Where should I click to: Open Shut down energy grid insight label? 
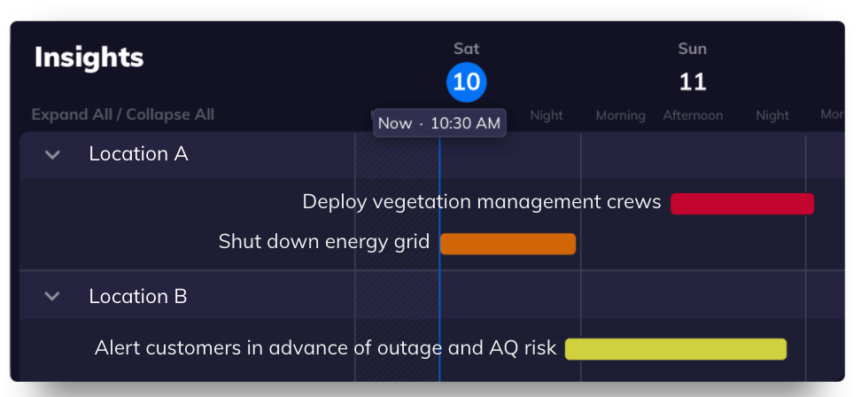pyautogui.click(x=324, y=242)
